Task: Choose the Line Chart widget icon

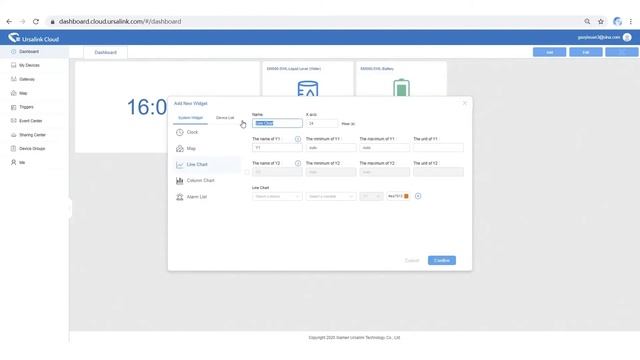Action: pos(180,164)
